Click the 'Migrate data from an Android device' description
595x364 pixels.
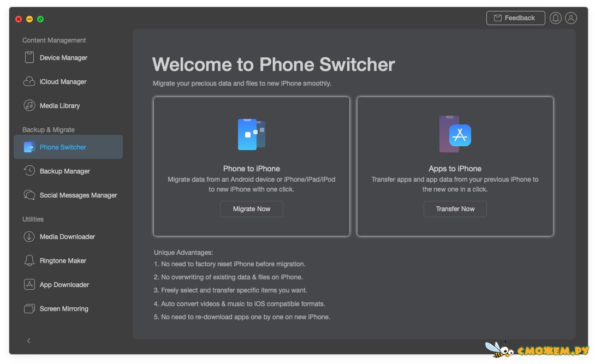click(x=252, y=184)
